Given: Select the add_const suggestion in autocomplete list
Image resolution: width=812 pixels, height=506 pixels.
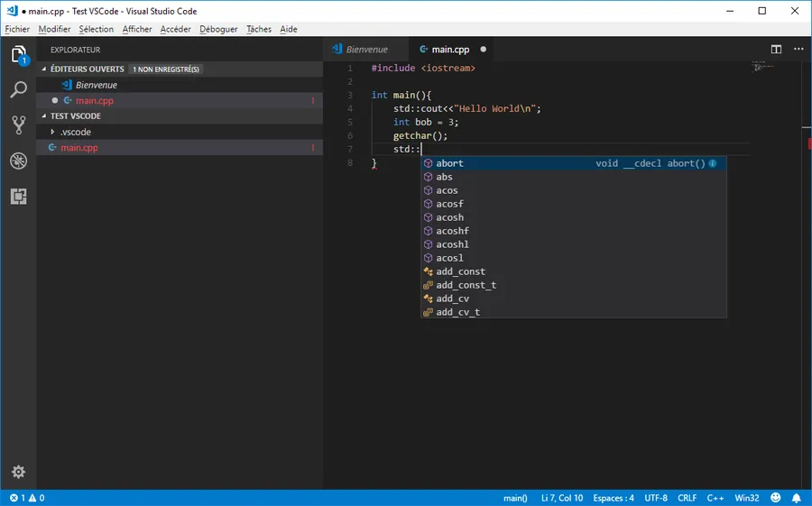Looking at the screenshot, I should pos(460,271).
